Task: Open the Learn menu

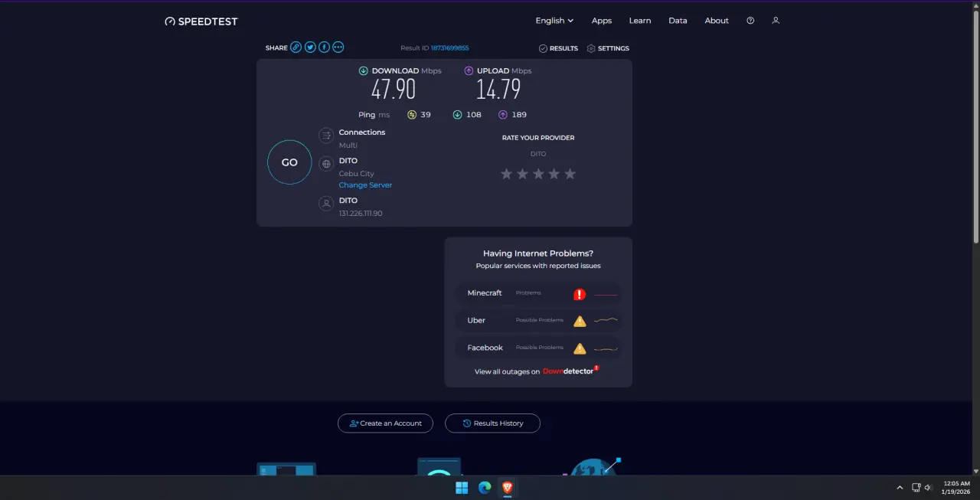Action: click(x=640, y=21)
